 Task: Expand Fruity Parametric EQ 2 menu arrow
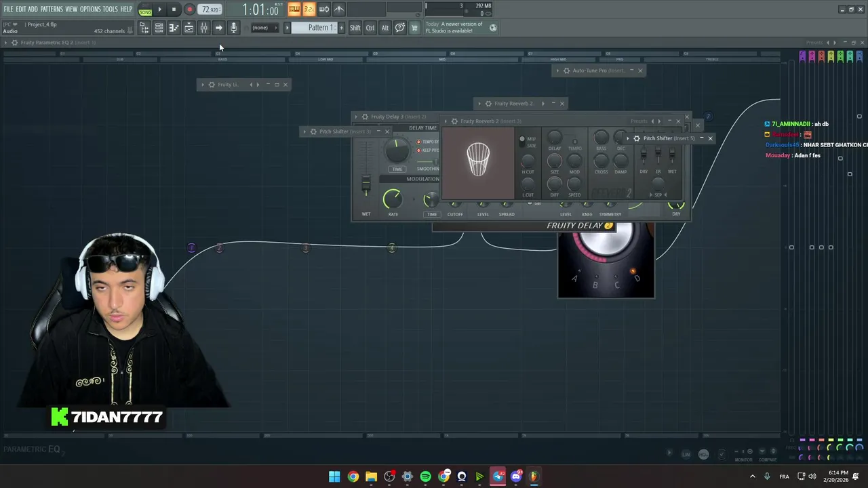[5, 43]
